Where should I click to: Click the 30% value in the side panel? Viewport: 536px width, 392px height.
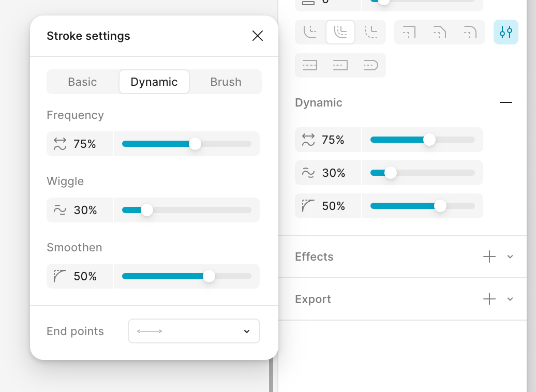334,173
